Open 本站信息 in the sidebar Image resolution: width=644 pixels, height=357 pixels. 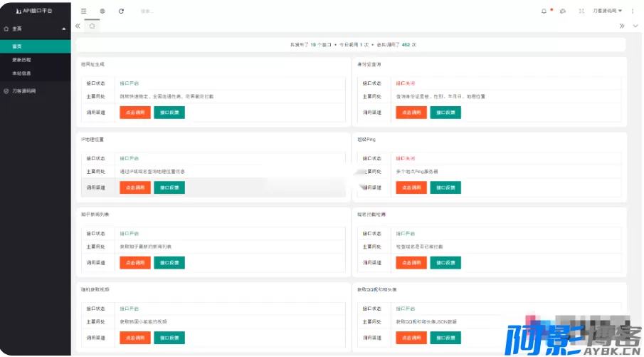pos(22,73)
